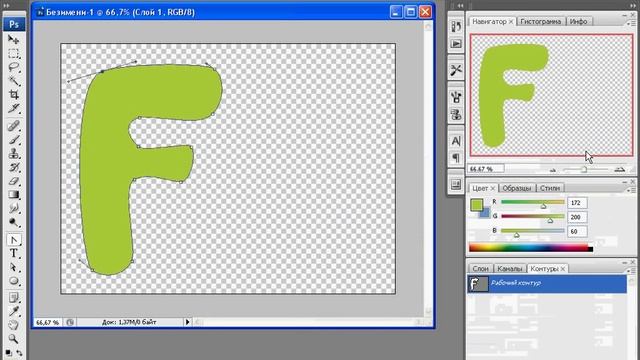Select the Lasso tool
This screenshot has height=360, width=640.
click(13, 67)
